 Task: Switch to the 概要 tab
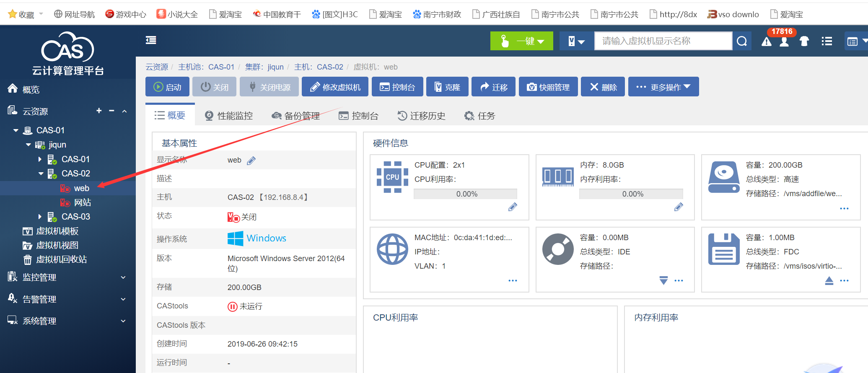(x=170, y=115)
